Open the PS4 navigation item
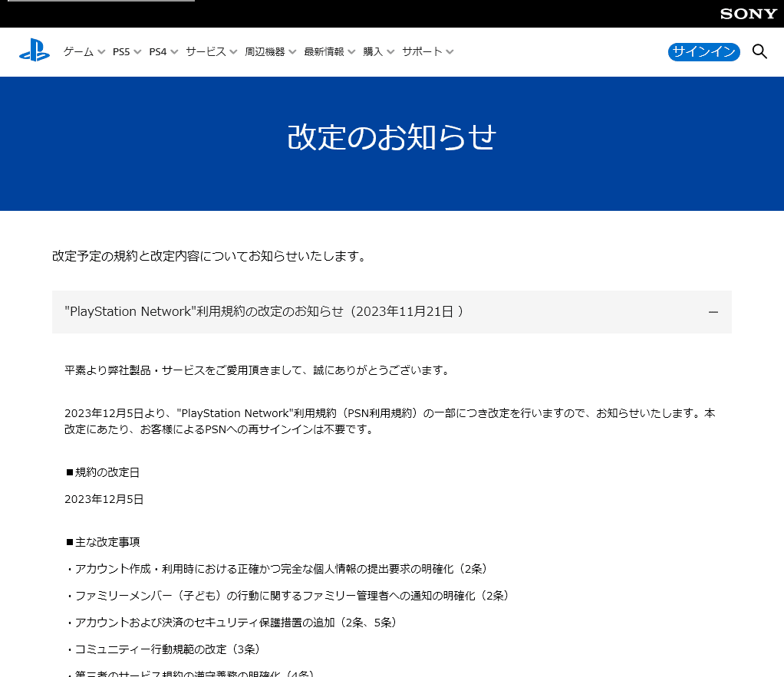 158,52
